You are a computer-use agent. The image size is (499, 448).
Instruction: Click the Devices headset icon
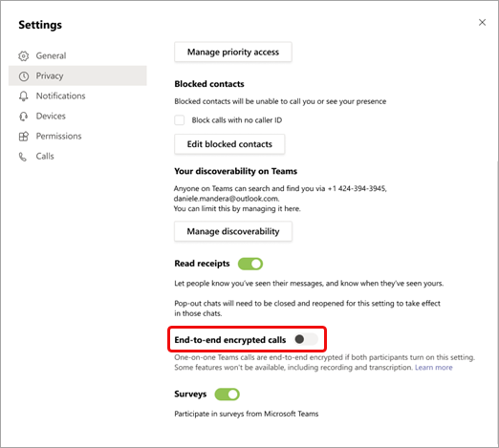click(x=23, y=117)
